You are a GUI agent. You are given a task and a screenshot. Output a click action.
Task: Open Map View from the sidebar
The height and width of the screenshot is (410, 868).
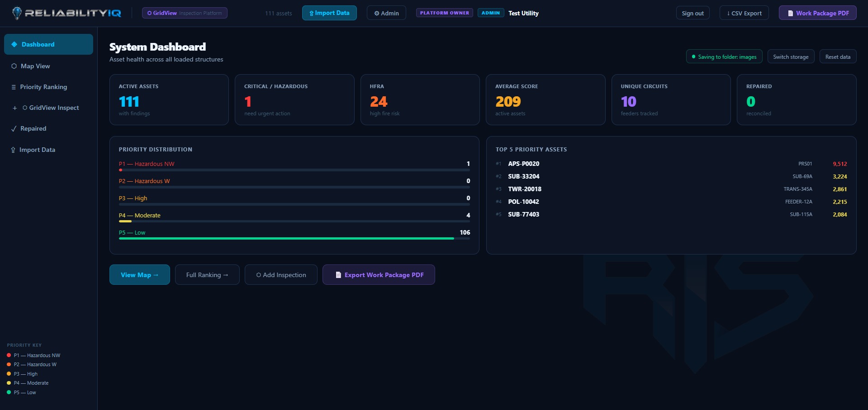[x=48, y=66]
